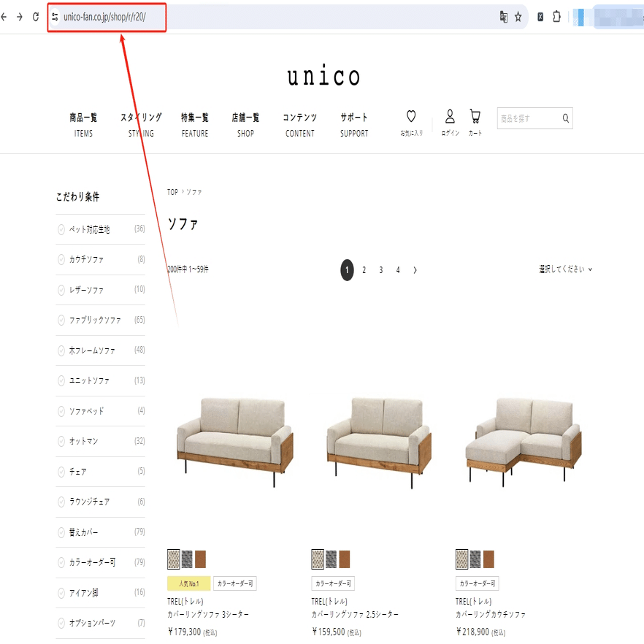This screenshot has height=644, width=644.
Task: Select beige swatch on TREL 3シーター
Action: [174, 559]
